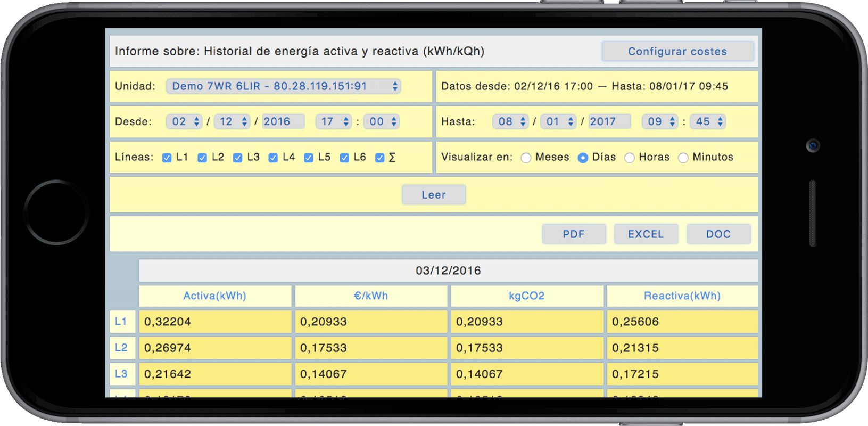
Task: Open the Desde hour dropdown showing 17
Action: tap(334, 121)
